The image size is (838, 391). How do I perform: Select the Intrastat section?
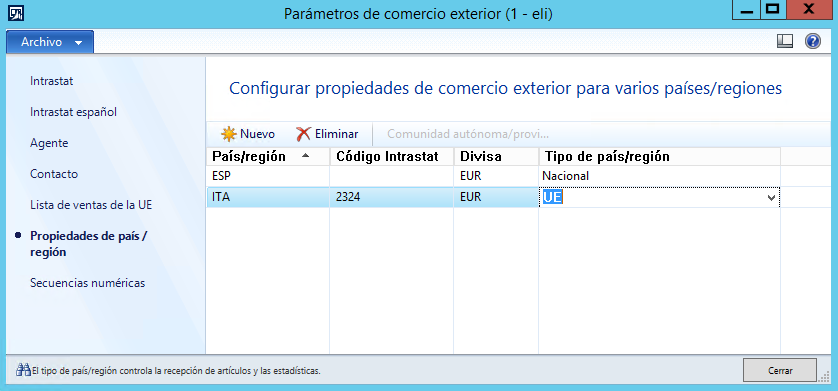pyautogui.click(x=52, y=81)
